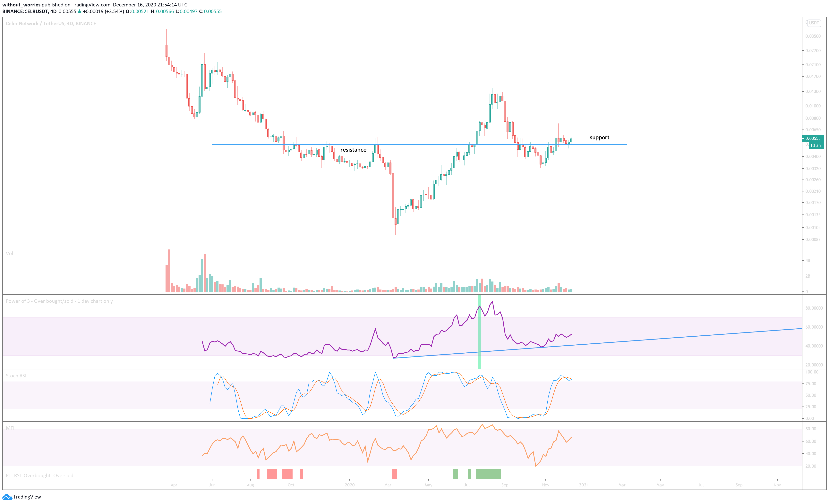Click the Apr time axis label
This screenshot has height=504, width=829.
pyautogui.click(x=174, y=485)
